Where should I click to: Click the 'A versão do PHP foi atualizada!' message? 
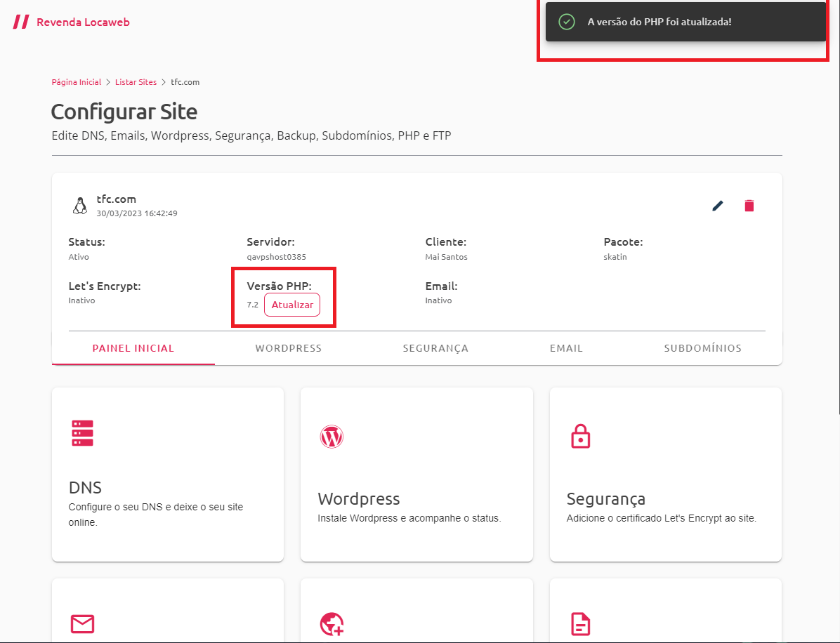(x=659, y=22)
